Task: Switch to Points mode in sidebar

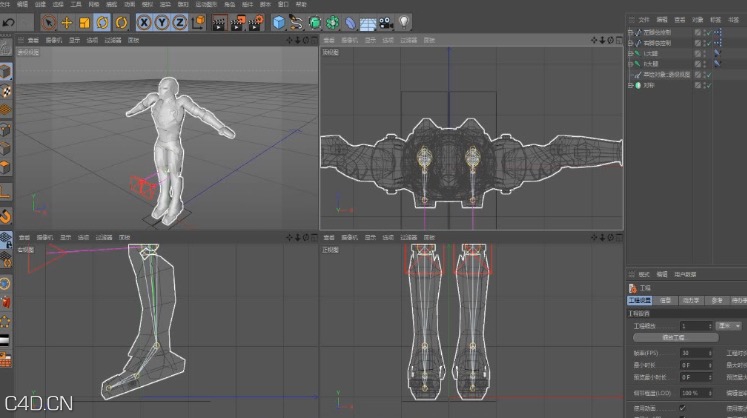Action: tap(5, 130)
